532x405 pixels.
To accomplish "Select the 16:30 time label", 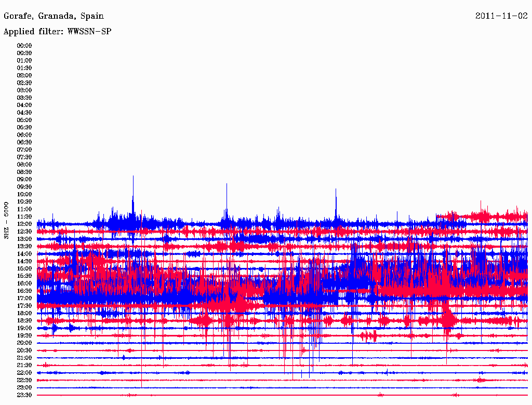I will [24, 291].
